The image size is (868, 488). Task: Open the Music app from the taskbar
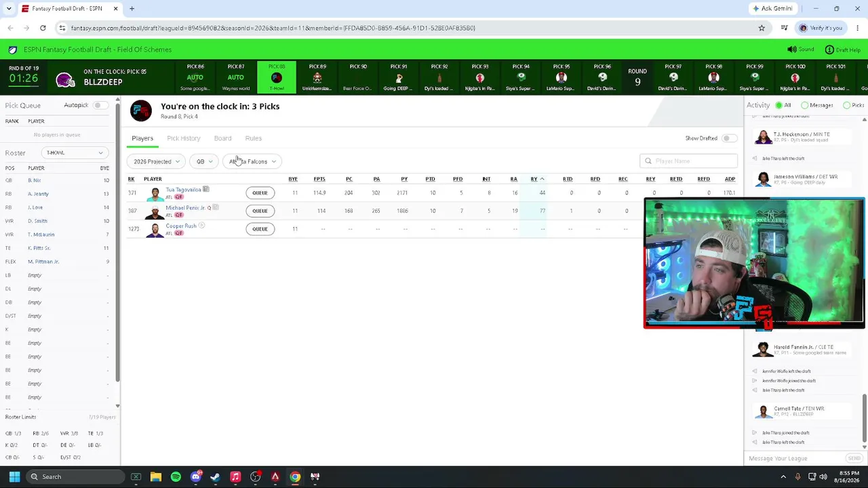(x=235, y=476)
